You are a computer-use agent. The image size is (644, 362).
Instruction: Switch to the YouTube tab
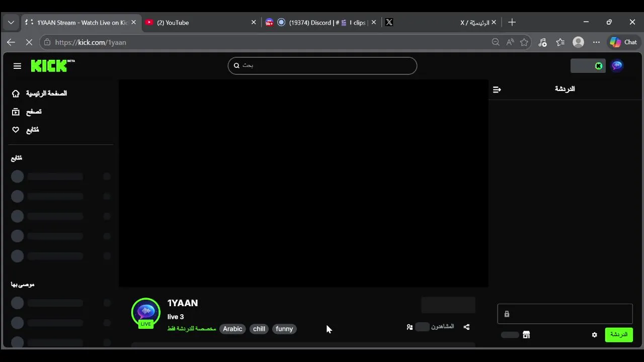click(201, 23)
